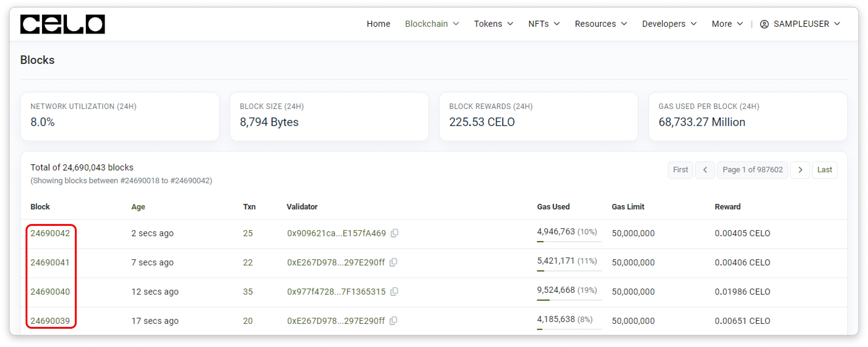The image size is (868, 347).
Task: Go to the Home page
Action: (378, 24)
